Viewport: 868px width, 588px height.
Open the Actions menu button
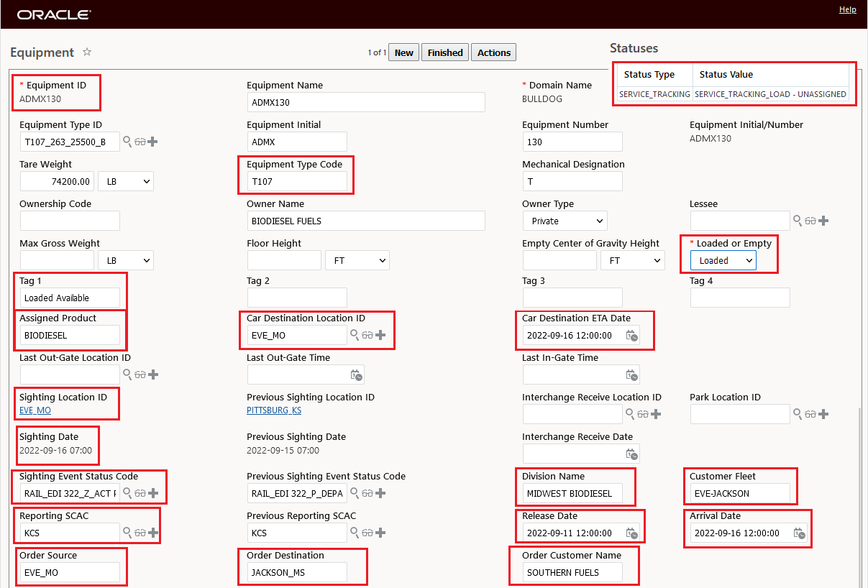click(494, 52)
